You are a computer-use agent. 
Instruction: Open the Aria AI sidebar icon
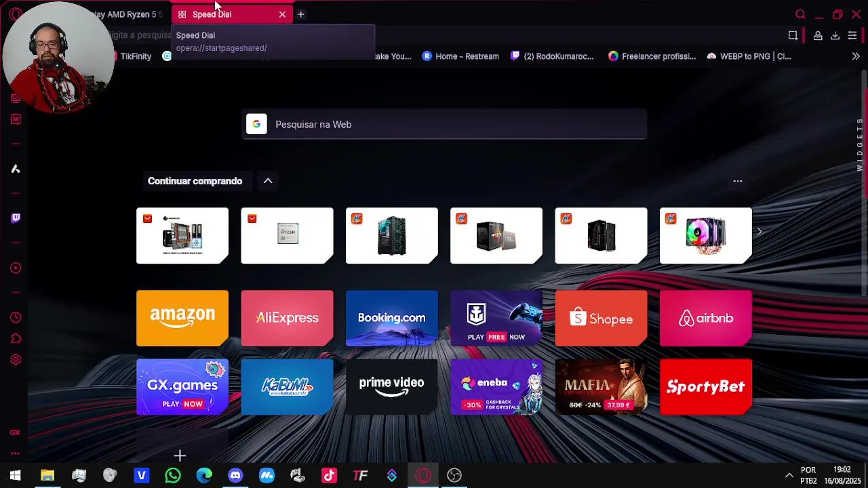[x=16, y=169]
